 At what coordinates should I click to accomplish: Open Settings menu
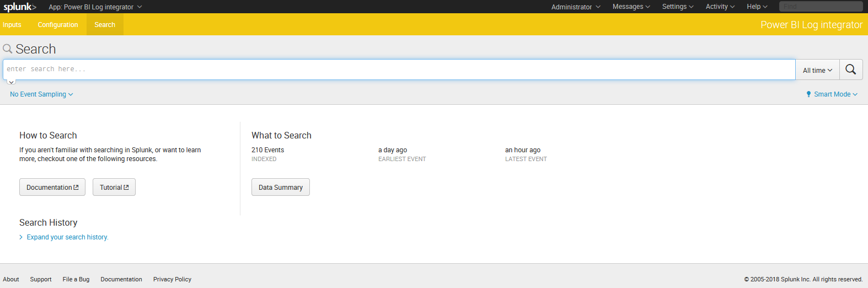click(x=678, y=7)
